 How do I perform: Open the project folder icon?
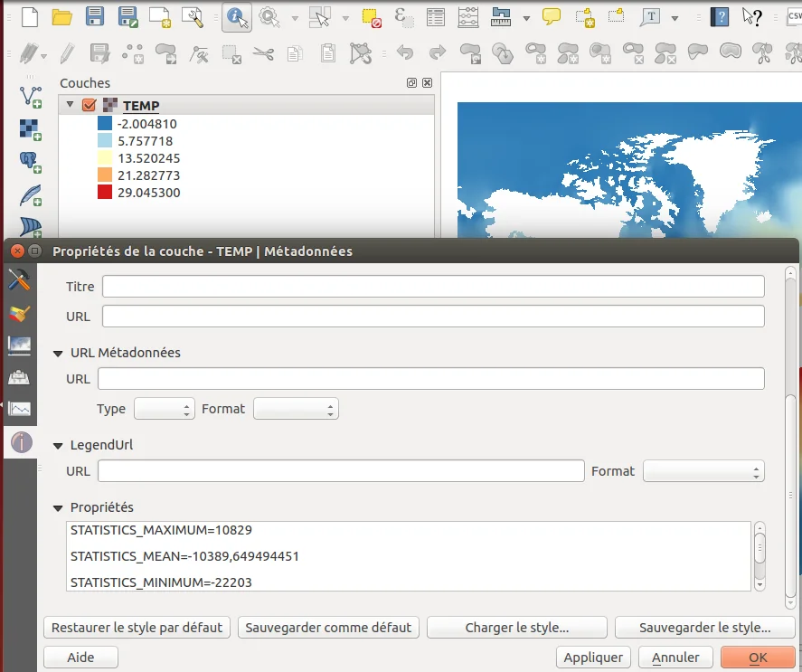tap(61, 17)
